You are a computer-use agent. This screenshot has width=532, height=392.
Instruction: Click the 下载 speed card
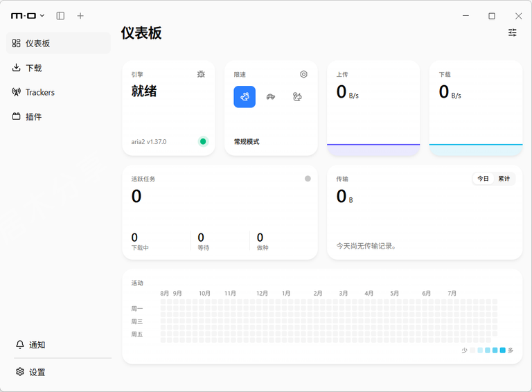(476, 108)
